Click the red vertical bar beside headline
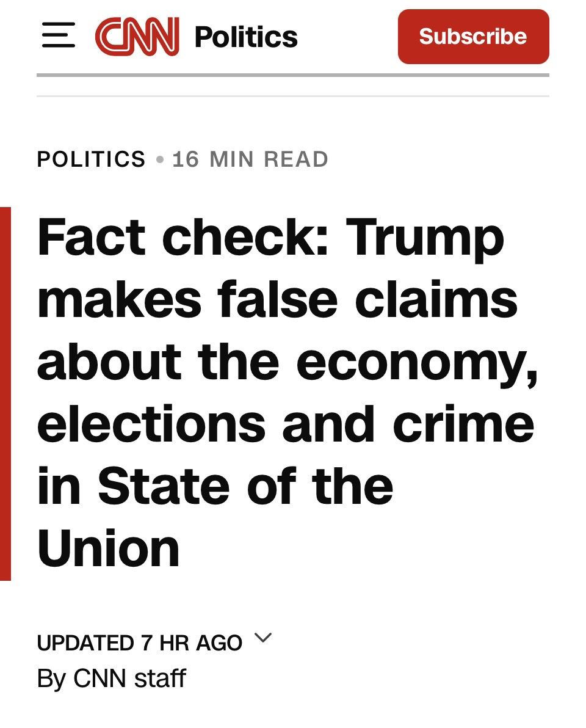This screenshot has width=586, height=728. (x=5, y=393)
